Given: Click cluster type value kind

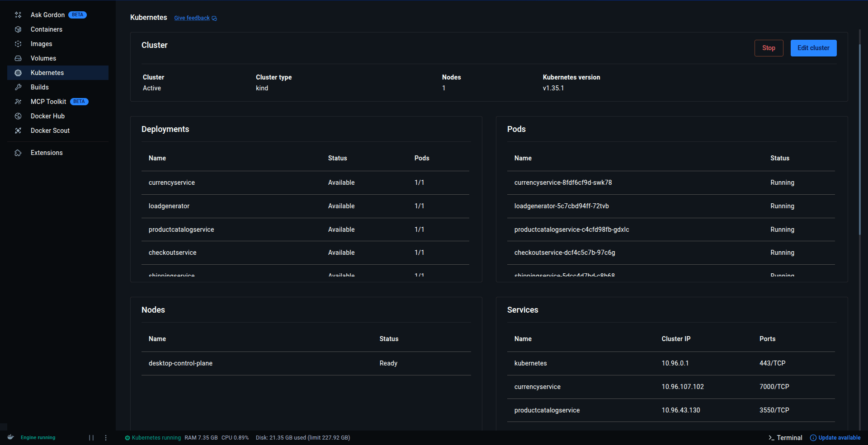Looking at the screenshot, I should tap(262, 88).
